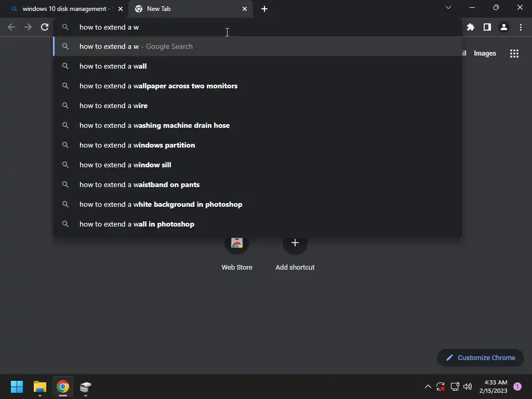The height and width of the screenshot is (399, 532).
Task: Switch to windows 10 disk management tab
Action: [64, 9]
